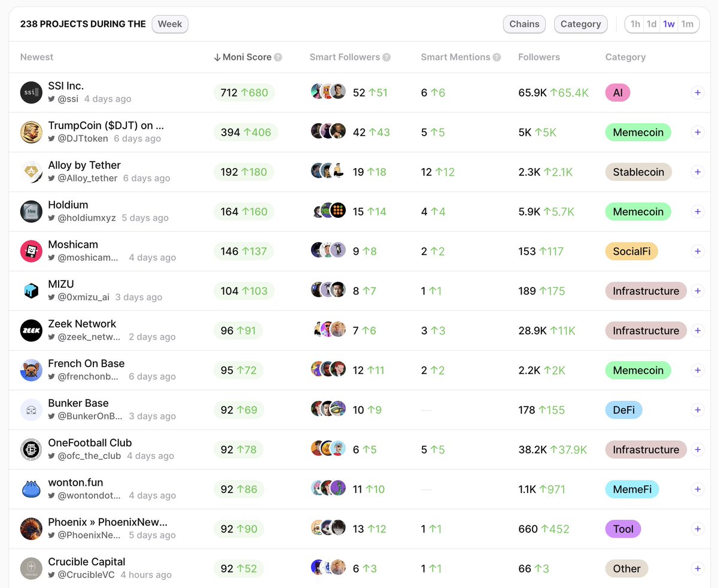Image resolution: width=718 pixels, height=588 pixels.
Task: Add Bunker Base with the plus icon
Action: [x=698, y=410]
